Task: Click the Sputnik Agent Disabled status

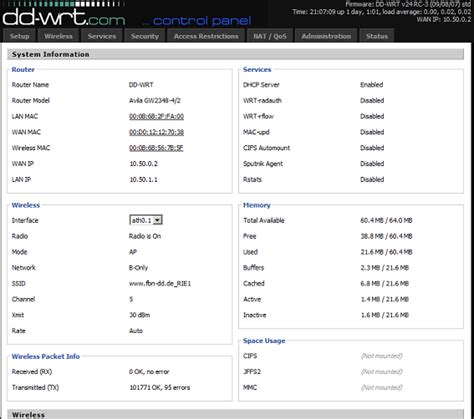Action: point(372,164)
